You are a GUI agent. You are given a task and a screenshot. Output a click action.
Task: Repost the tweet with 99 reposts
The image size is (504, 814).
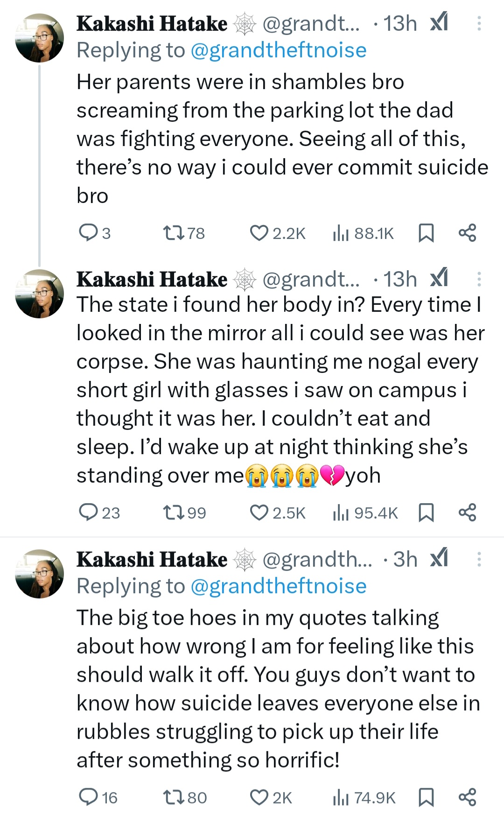tap(174, 512)
